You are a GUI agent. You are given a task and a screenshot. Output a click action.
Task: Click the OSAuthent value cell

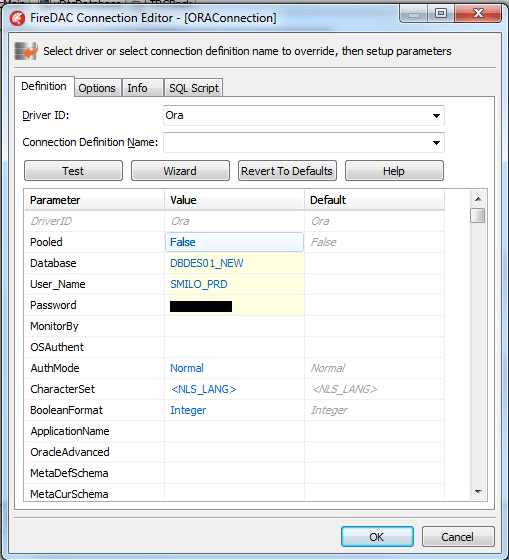coord(234,347)
